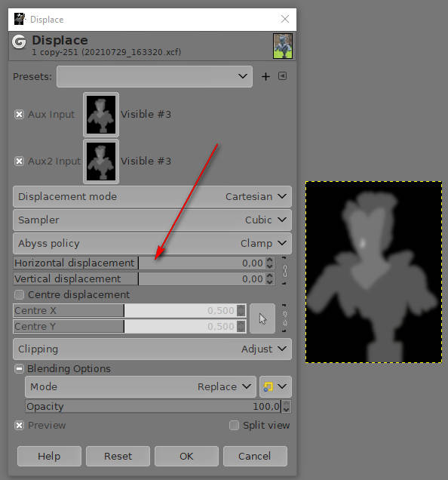Viewport: 448px width, 480px height.
Task: Toggle the Aux2 Input checkbox
Action: coord(19,161)
